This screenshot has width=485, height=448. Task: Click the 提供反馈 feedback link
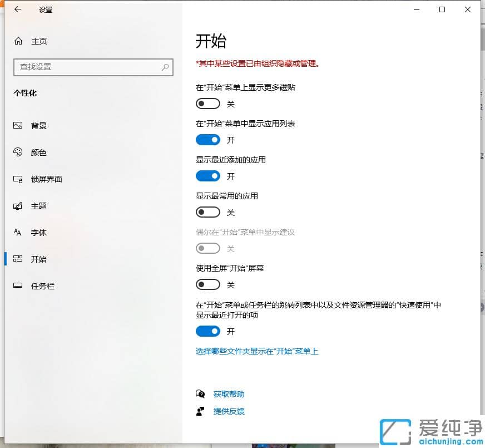click(x=230, y=412)
